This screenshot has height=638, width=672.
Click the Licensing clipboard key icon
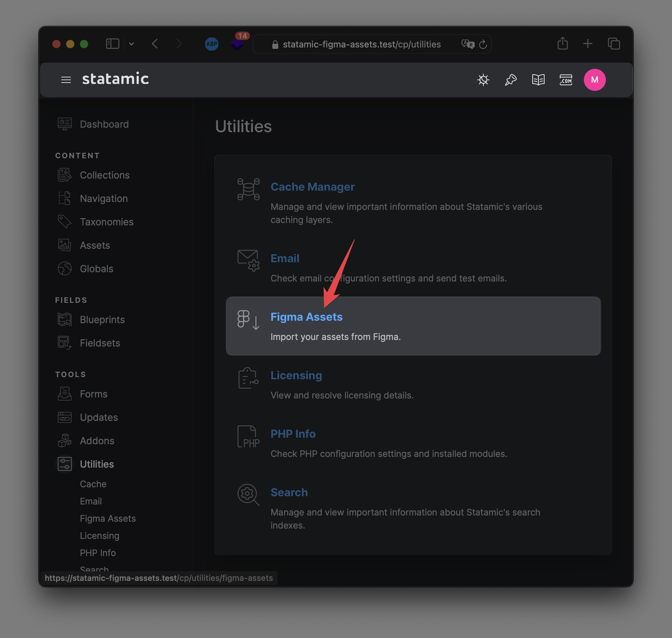[x=248, y=378]
